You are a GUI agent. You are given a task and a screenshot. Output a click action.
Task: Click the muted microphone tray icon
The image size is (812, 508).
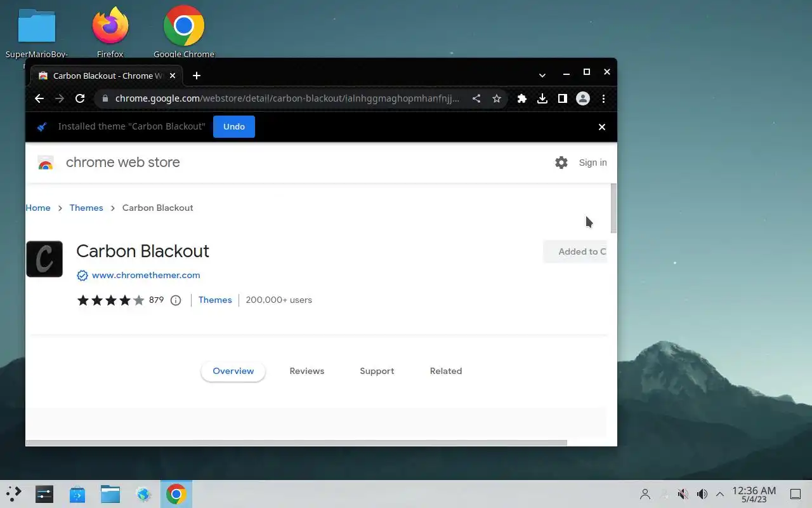[x=683, y=494]
